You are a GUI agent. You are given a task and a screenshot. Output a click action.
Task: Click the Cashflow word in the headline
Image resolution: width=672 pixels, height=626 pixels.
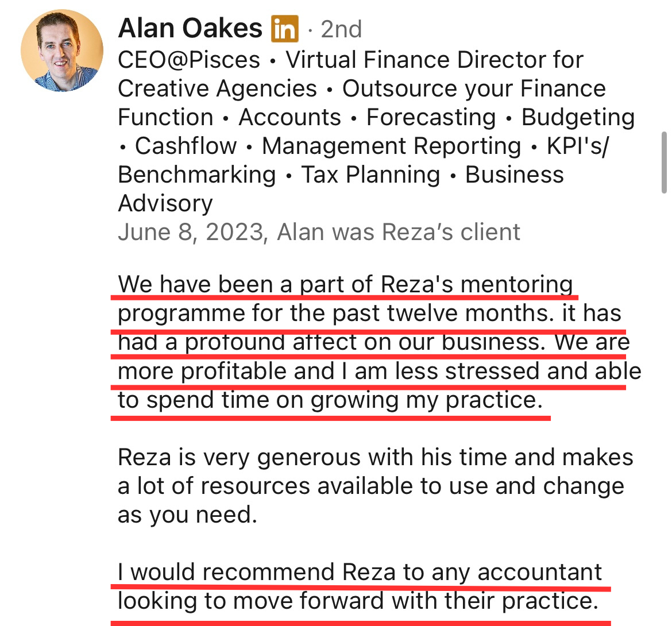[x=186, y=146]
